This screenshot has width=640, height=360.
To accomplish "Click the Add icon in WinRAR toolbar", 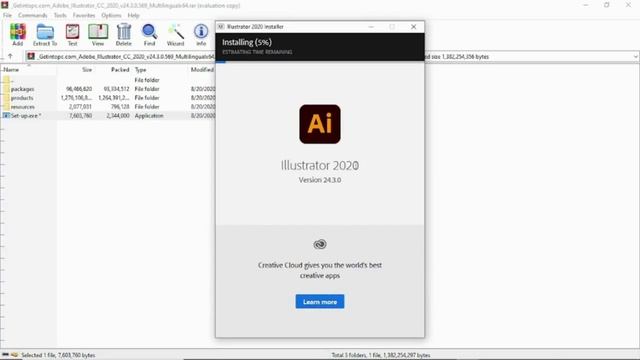I will tap(18, 32).
